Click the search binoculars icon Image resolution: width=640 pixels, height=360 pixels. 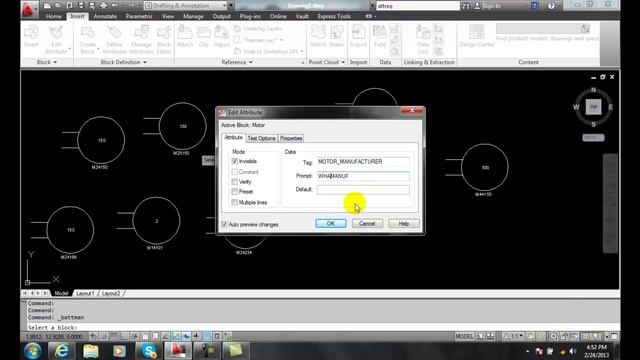point(466,6)
